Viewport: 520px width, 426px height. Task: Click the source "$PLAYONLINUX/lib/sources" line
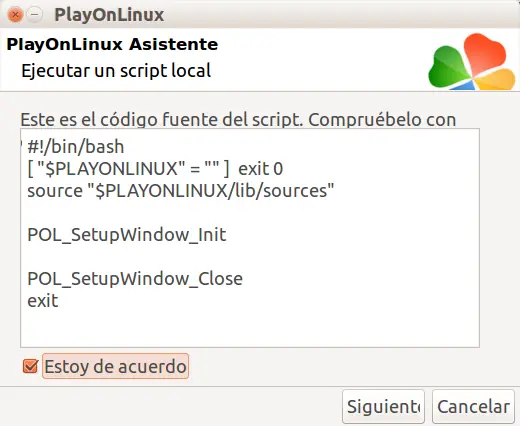[x=181, y=191]
